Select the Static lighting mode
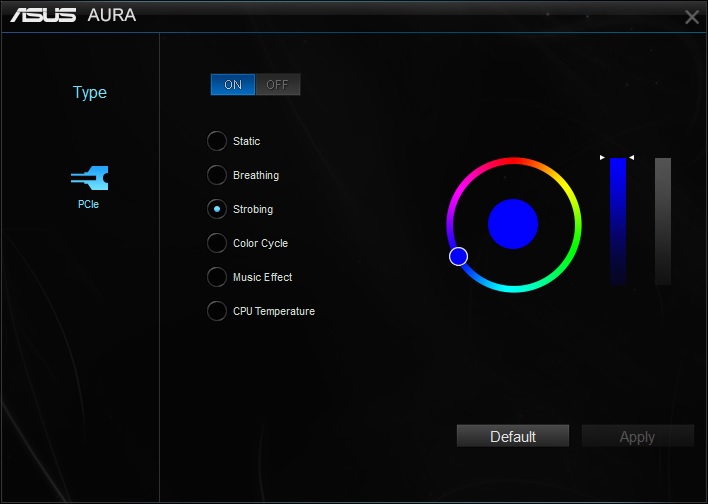 [217, 141]
